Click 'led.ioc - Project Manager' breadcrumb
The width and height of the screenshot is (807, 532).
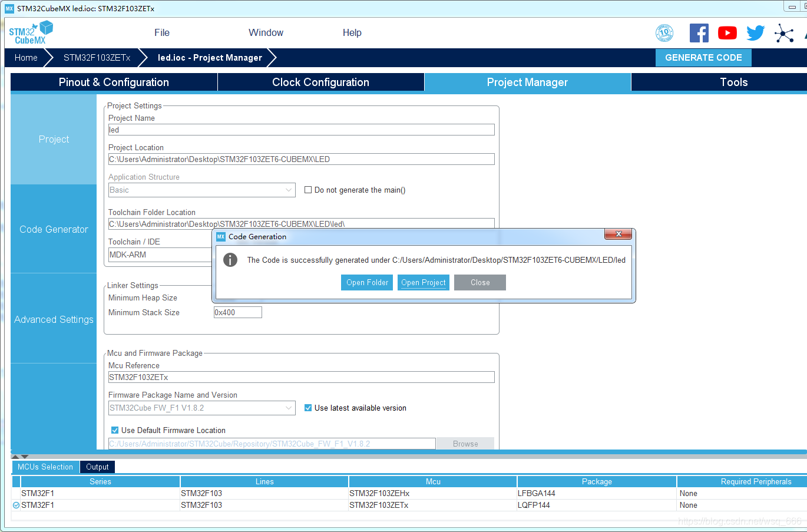pos(210,58)
